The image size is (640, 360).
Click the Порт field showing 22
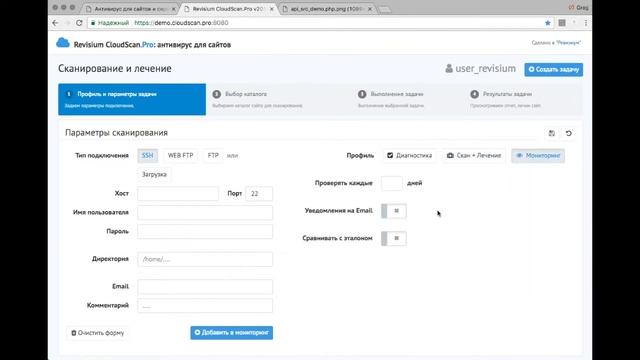click(259, 193)
